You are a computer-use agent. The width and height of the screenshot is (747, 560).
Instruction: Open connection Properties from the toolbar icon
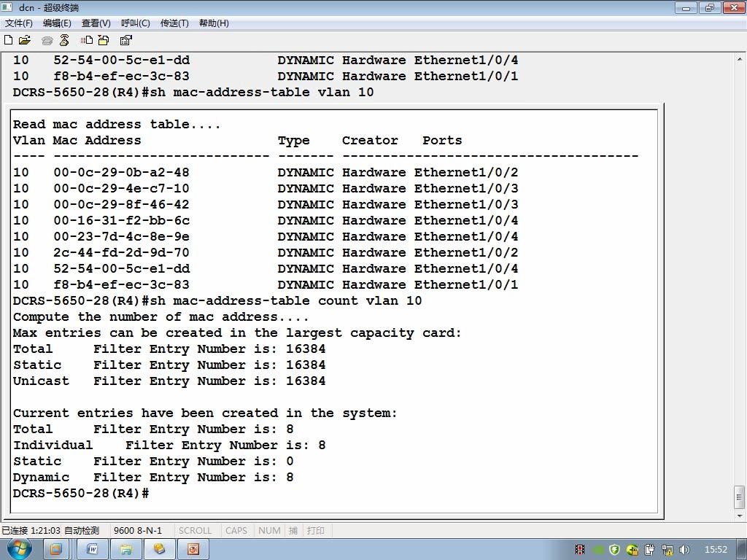pyautogui.click(x=125, y=41)
